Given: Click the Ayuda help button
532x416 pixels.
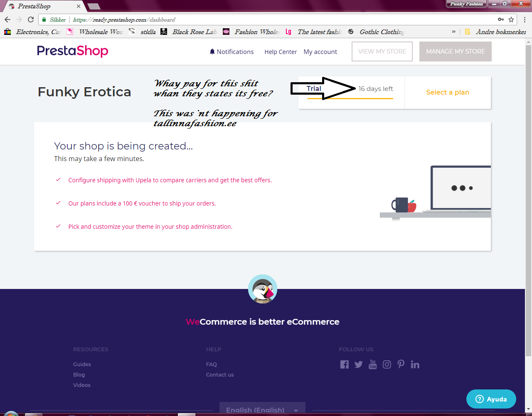Looking at the screenshot, I should click(491, 399).
